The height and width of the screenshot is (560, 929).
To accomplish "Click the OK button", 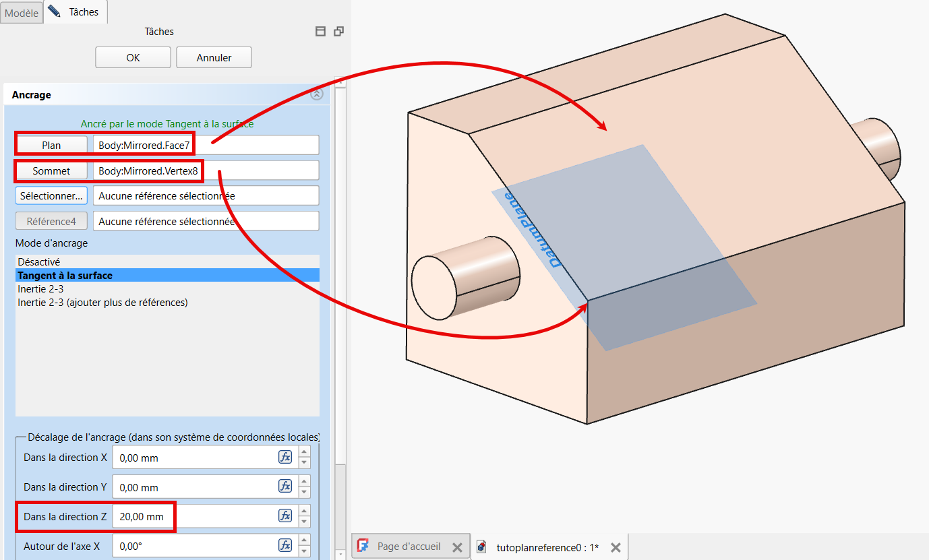I will [133, 58].
